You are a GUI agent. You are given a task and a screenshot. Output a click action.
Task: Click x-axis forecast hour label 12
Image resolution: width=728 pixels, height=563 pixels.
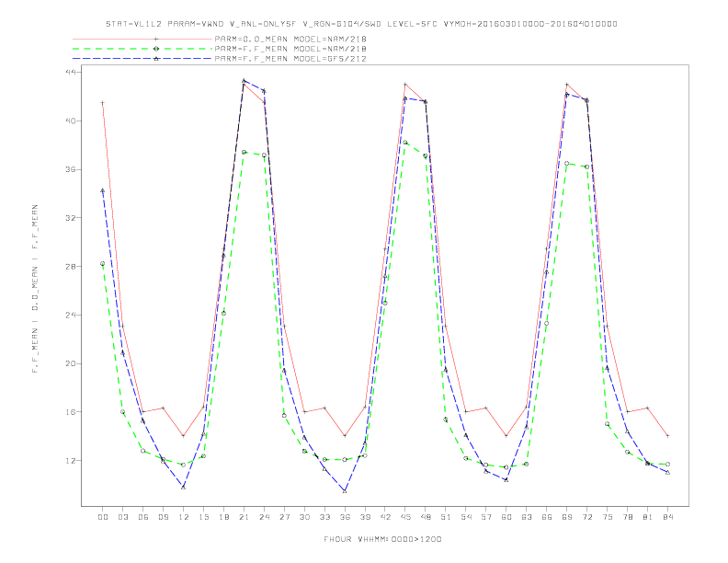tap(184, 517)
